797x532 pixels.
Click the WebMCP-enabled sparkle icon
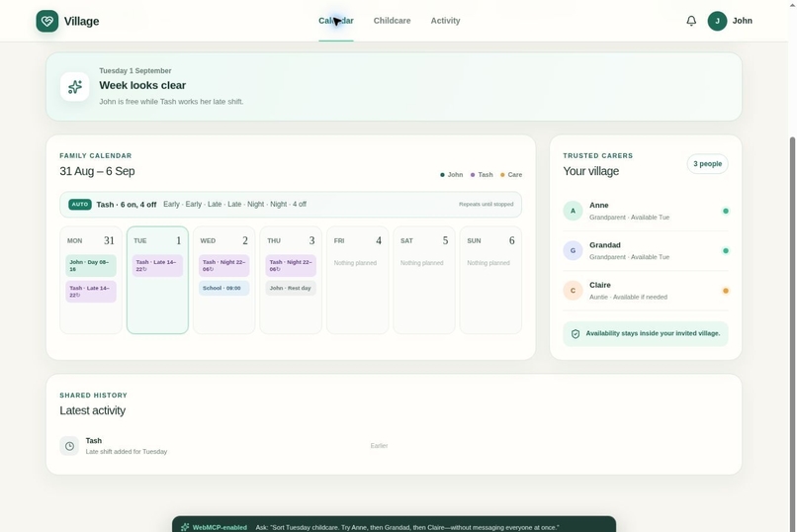[185, 527]
